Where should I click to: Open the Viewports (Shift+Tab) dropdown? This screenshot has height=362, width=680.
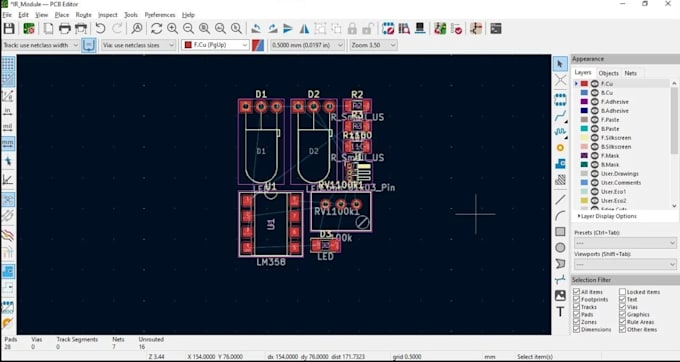pyautogui.click(x=625, y=264)
